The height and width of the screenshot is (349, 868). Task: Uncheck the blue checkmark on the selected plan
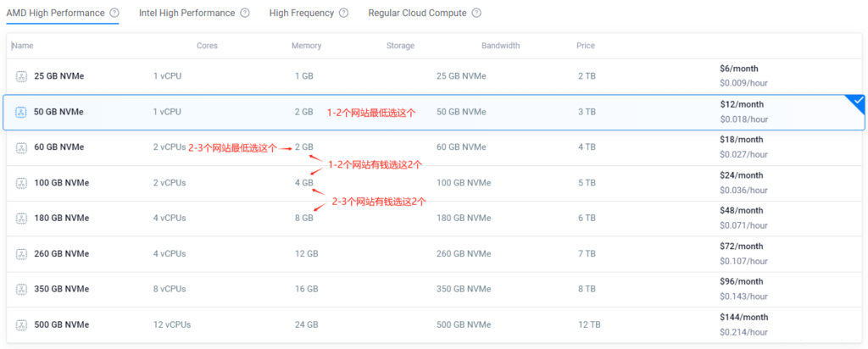click(858, 102)
